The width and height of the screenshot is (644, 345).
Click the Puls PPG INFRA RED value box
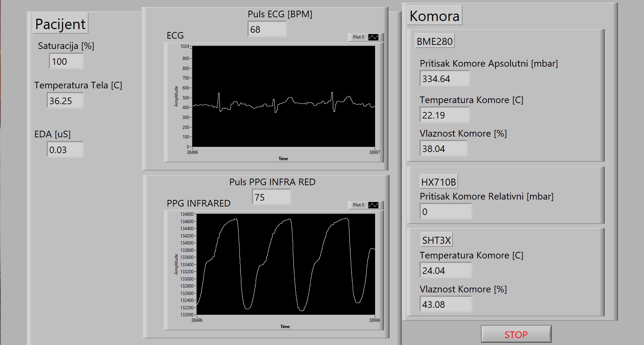click(x=271, y=197)
